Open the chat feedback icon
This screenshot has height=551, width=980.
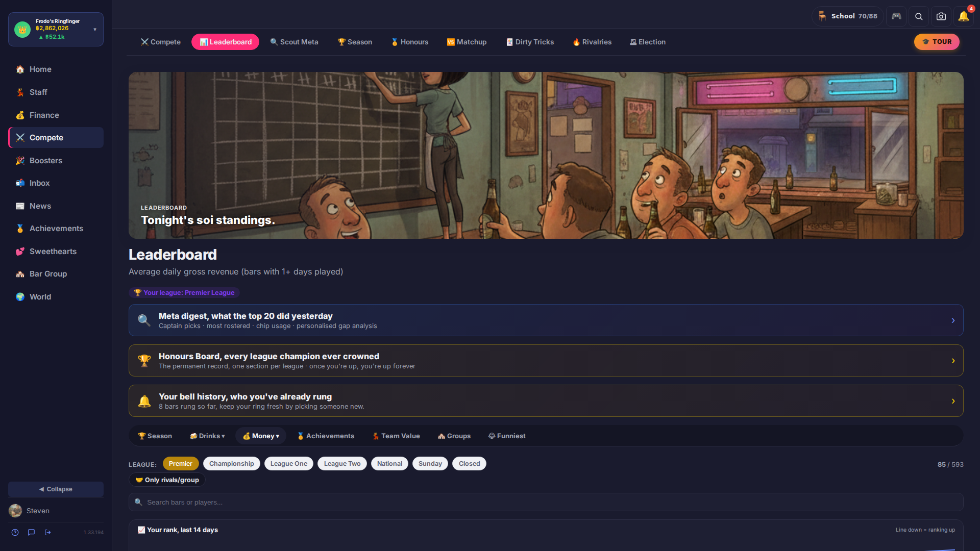32,532
